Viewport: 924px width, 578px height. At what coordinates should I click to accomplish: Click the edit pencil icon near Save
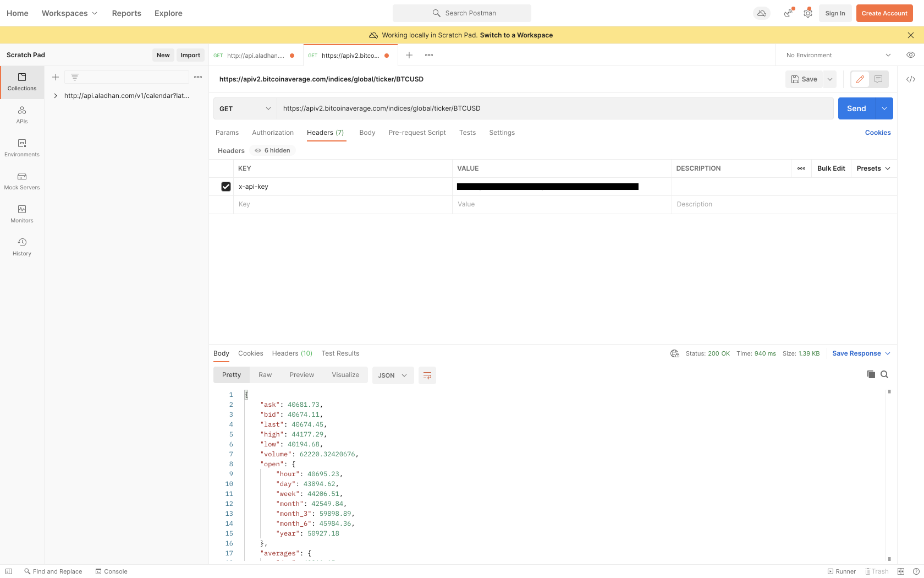point(860,79)
